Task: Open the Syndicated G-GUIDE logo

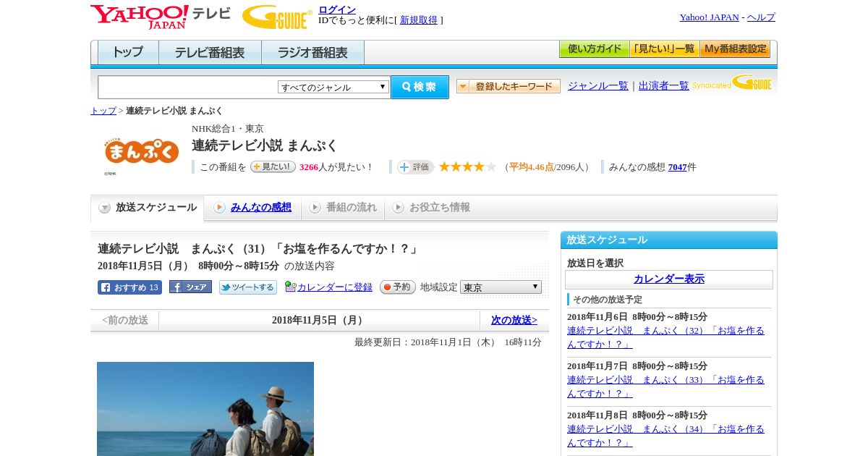Action: tap(731, 83)
